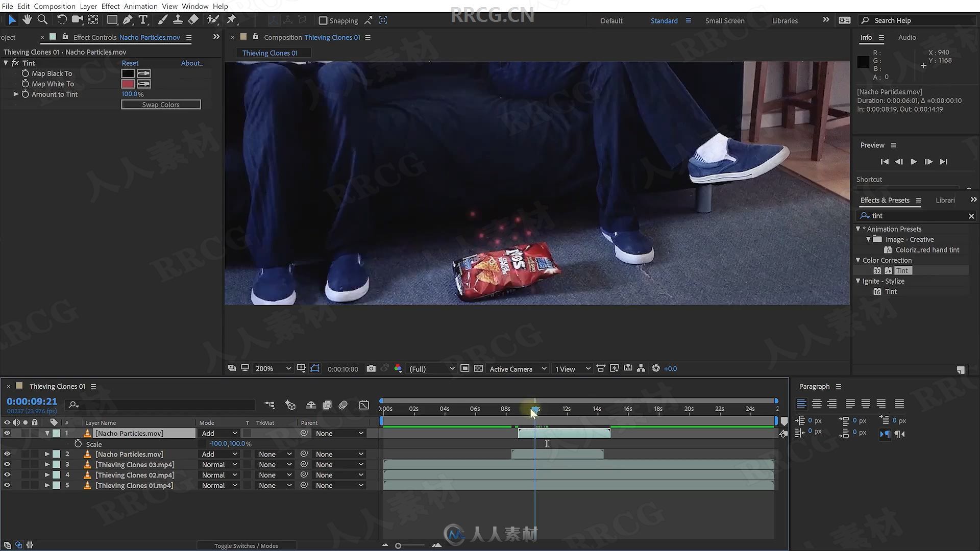
Task: Hide the Thieving Clones 03.mp4 layer
Action: pos(7,464)
